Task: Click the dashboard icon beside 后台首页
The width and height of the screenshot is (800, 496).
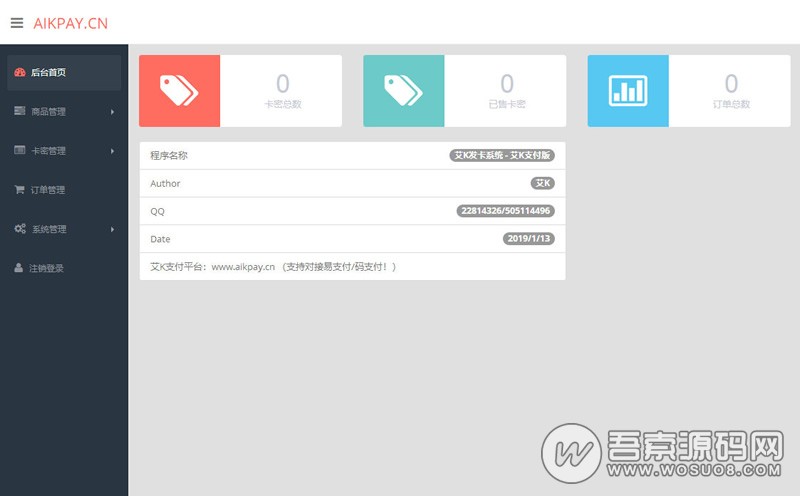Action: tap(20, 73)
